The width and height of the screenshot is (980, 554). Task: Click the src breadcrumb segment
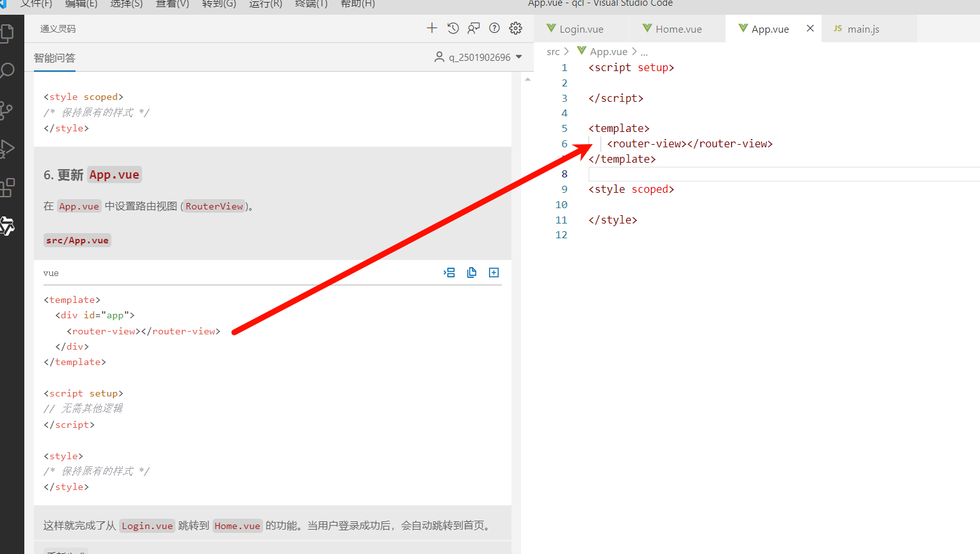(553, 52)
